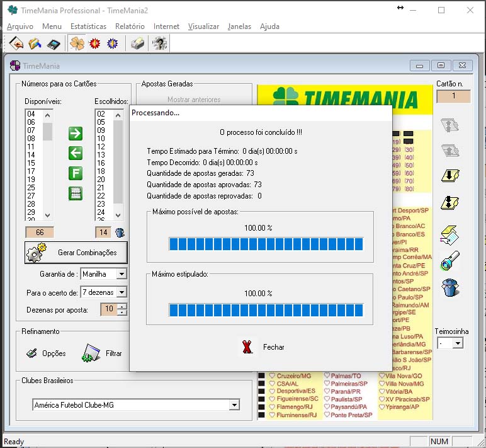Image resolution: width=486 pixels, height=448 pixels.
Task: Open the Para o acerto de dropdown
Action: click(121, 292)
